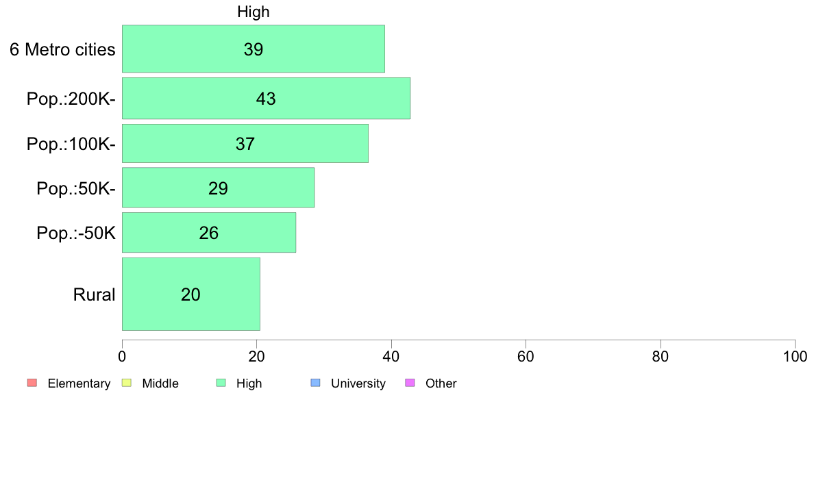Click the magenta Other legend swatch

click(410, 383)
